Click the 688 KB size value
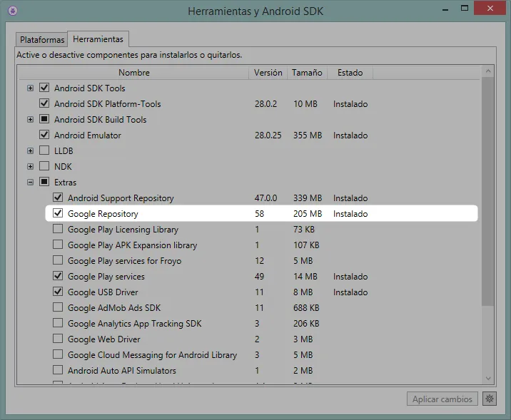 [306, 307]
